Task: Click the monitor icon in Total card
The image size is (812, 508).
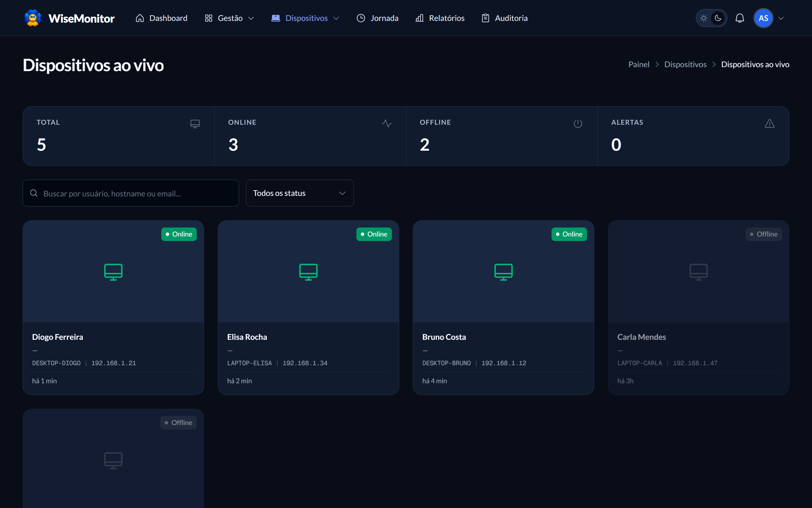Action: (x=195, y=124)
